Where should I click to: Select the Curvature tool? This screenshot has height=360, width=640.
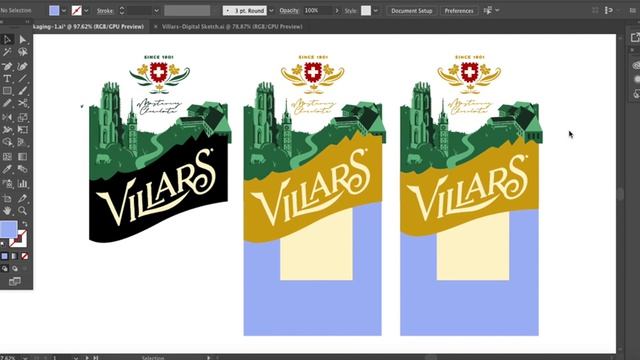[x=22, y=66]
